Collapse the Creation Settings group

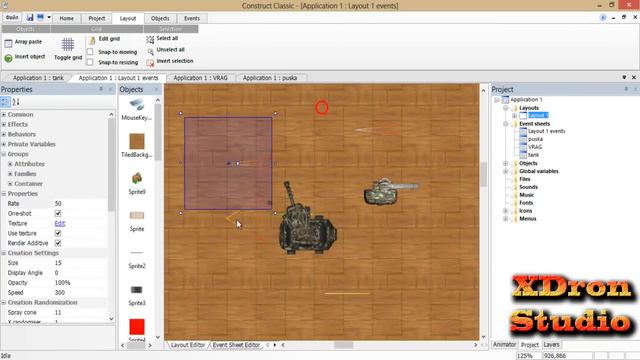click(x=4, y=253)
